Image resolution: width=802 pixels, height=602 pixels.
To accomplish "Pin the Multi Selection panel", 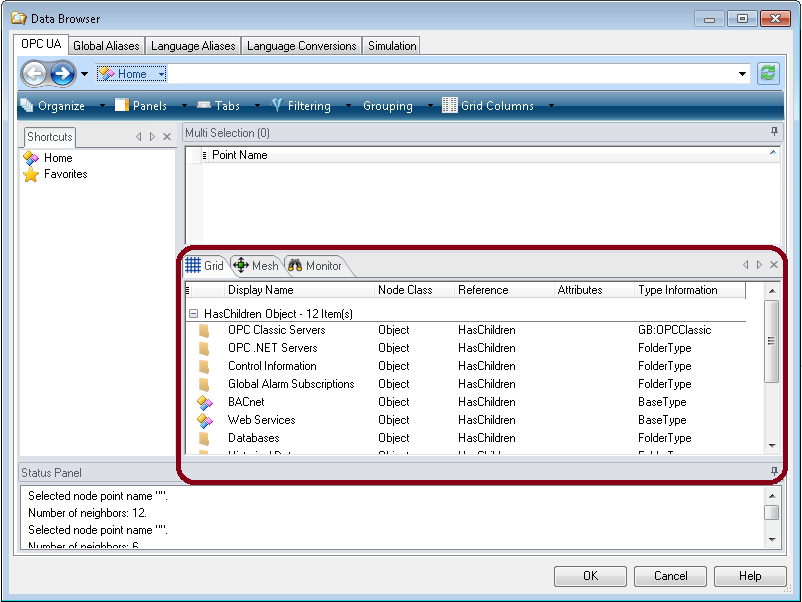I will 773,132.
